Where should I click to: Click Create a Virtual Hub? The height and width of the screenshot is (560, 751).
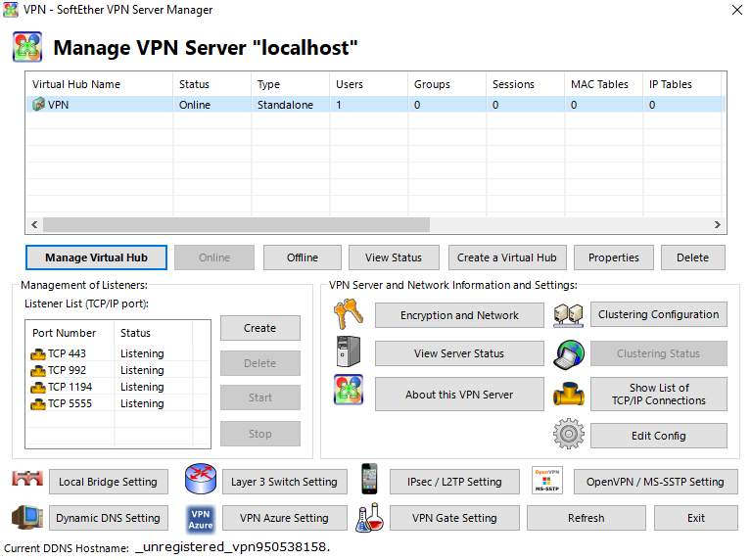[x=507, y=257]
